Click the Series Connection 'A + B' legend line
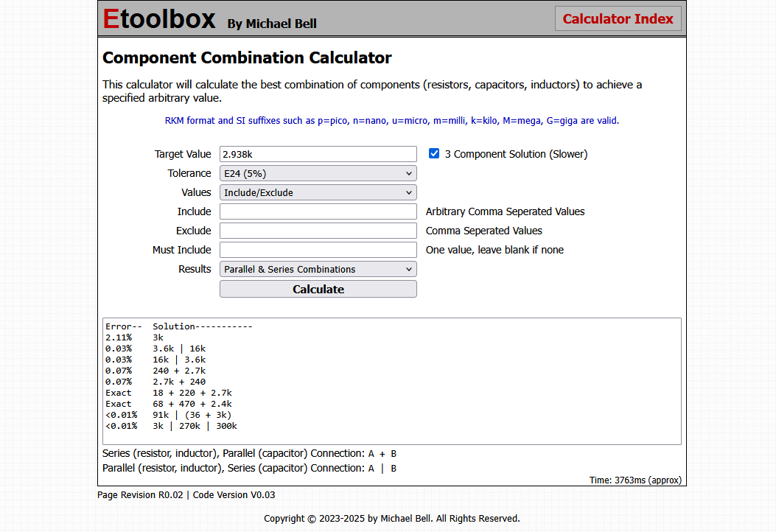Image resolution: width=776 pixels, height=532 pixels. point(249,453)
